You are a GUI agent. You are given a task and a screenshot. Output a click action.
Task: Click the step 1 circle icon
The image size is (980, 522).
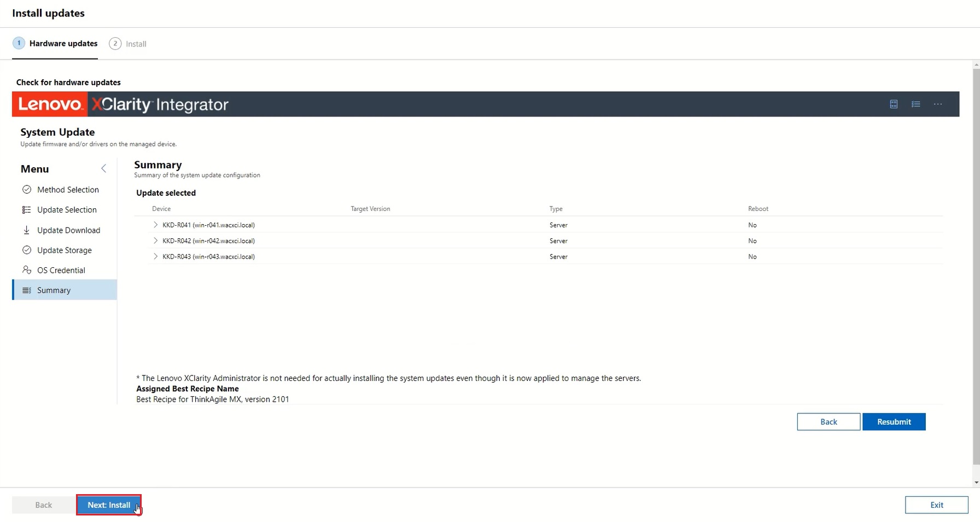pyautogui.click(x=19, y=43)
